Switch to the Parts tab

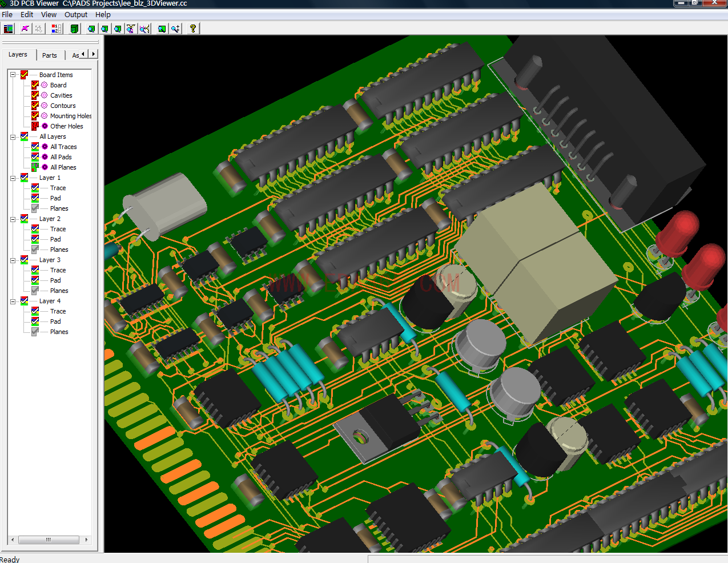[x=50, y=55]
